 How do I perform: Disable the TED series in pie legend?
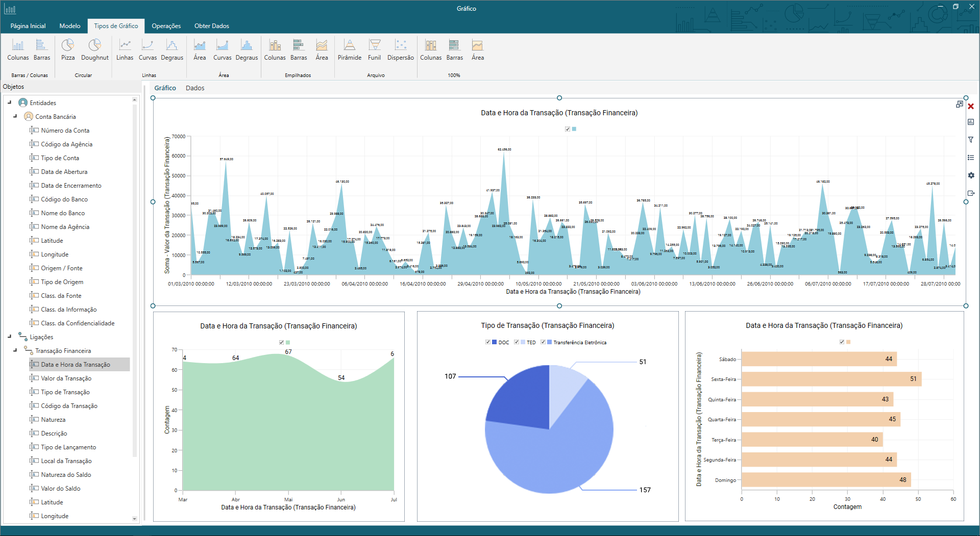(x=516, y=342)
